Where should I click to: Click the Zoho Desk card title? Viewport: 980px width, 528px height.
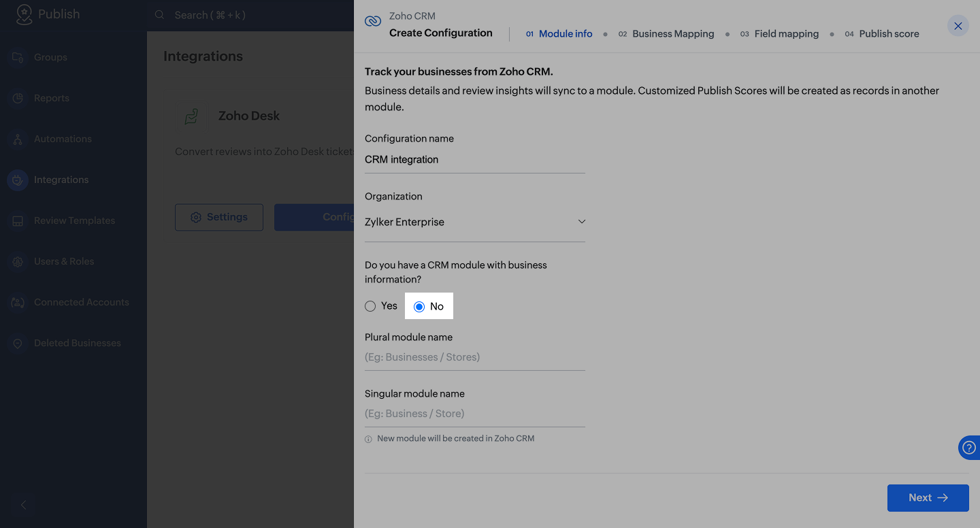pyautogui.click(x=249, y=116)
